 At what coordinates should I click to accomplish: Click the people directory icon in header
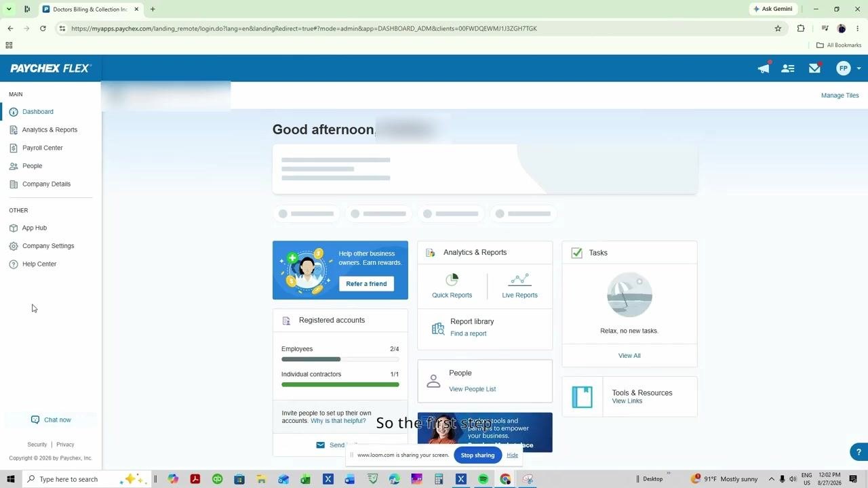[787, 68]
